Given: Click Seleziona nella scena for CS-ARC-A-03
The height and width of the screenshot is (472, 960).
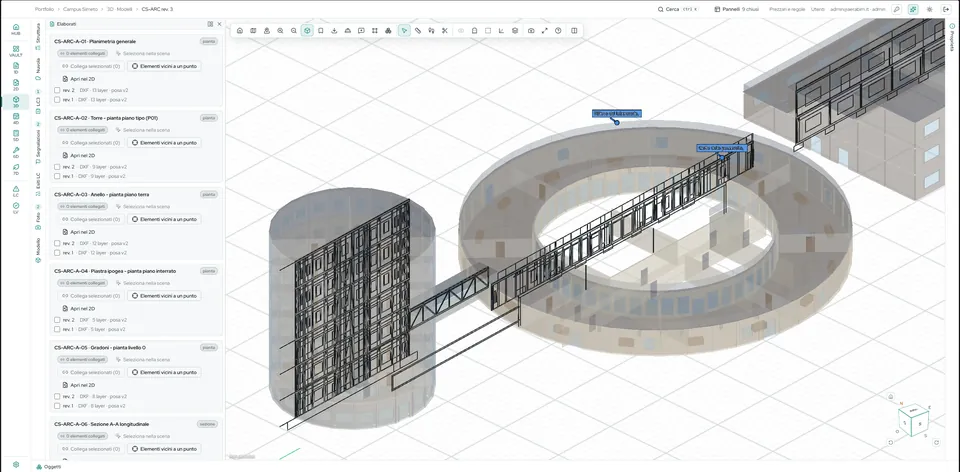Looking at the screenshot, I should [143, 206].
